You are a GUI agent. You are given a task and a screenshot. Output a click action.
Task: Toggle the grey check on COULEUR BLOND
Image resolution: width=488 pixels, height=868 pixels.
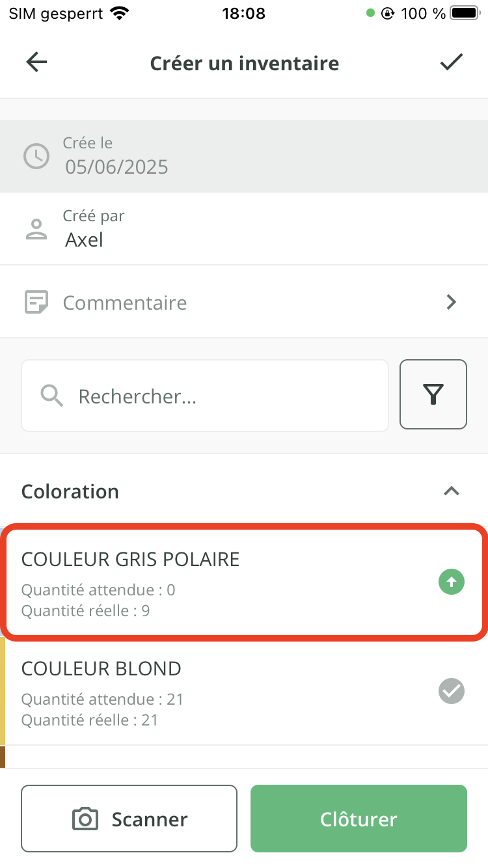[x=452, y=691]
